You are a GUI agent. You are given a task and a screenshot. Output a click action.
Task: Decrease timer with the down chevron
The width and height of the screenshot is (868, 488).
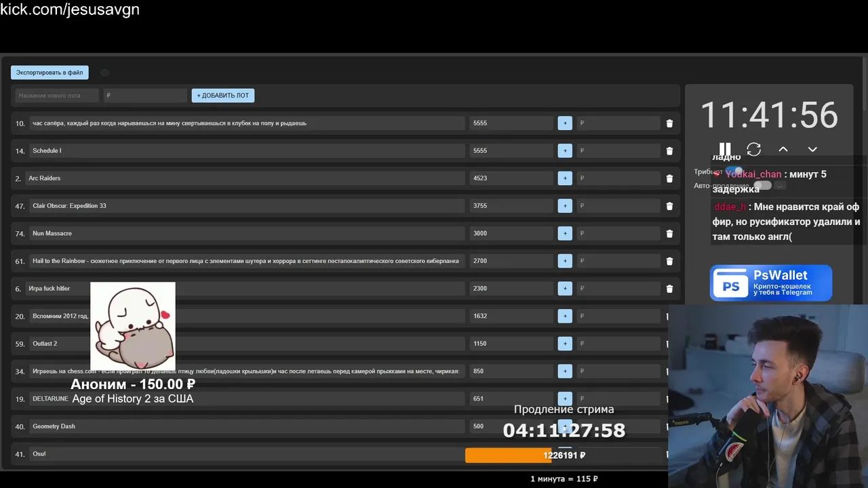(812, 149)
